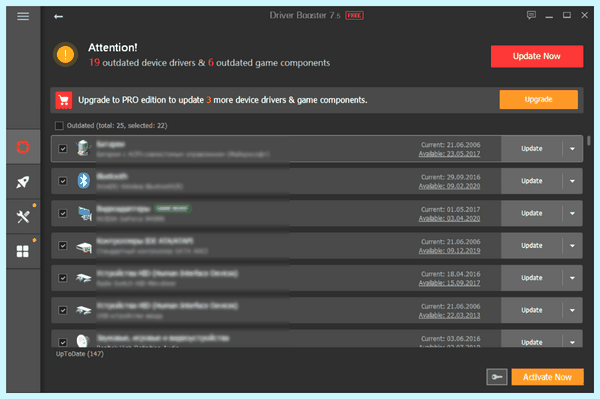The image size is (600, 399).
Task: Open the Tools wrench section
Action: tap(23, 217)
